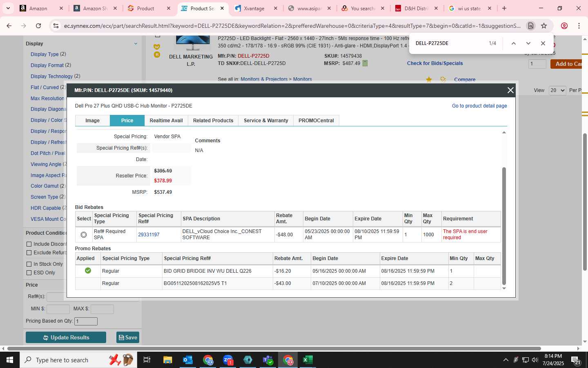Open Task View on taskbar
The height and width of the screenshot is (368, 588).
coord(147,360)
